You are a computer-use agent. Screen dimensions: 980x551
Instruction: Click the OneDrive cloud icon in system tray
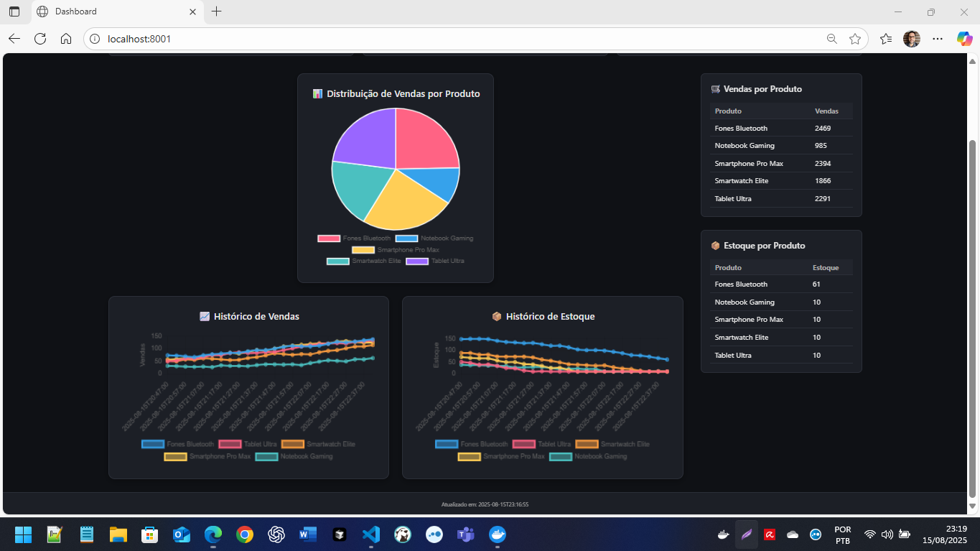(793, 534)
